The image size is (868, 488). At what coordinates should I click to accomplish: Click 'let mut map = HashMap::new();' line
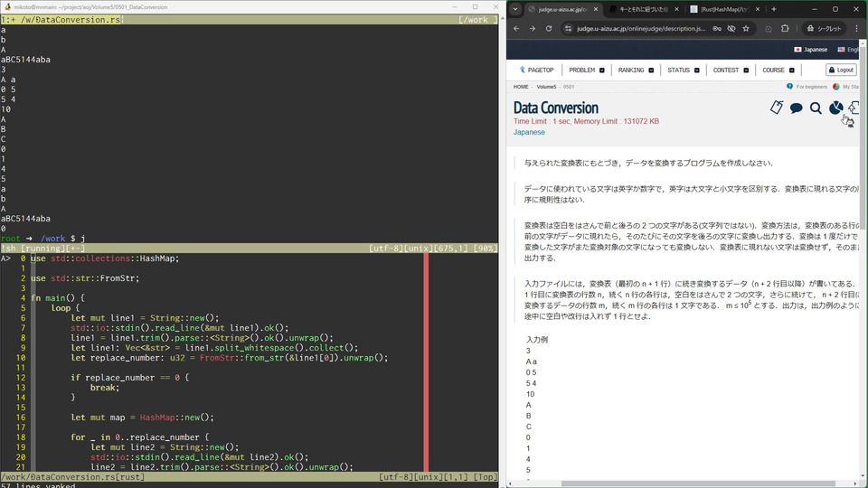click(142, 418)
